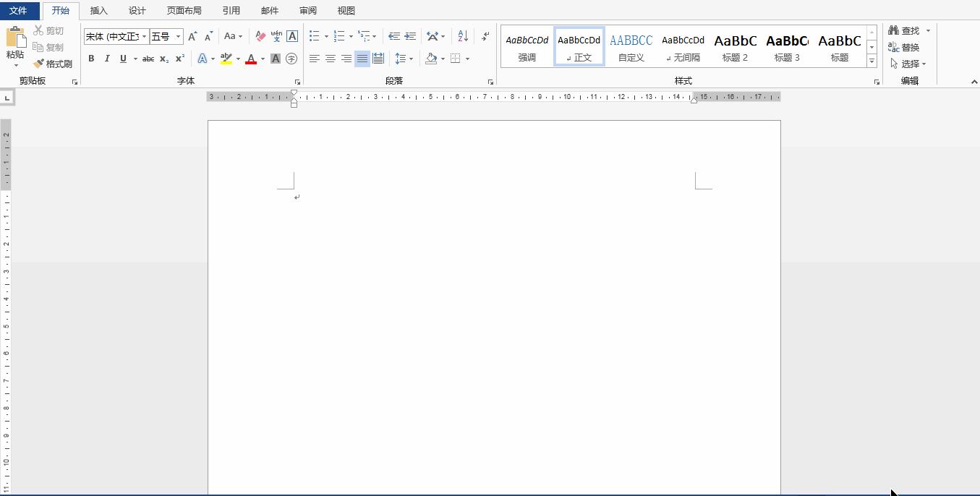This screenshot has width=980, height=496.
Task: Click the Sort (A-Z) icon
Action: coord(464,36)
